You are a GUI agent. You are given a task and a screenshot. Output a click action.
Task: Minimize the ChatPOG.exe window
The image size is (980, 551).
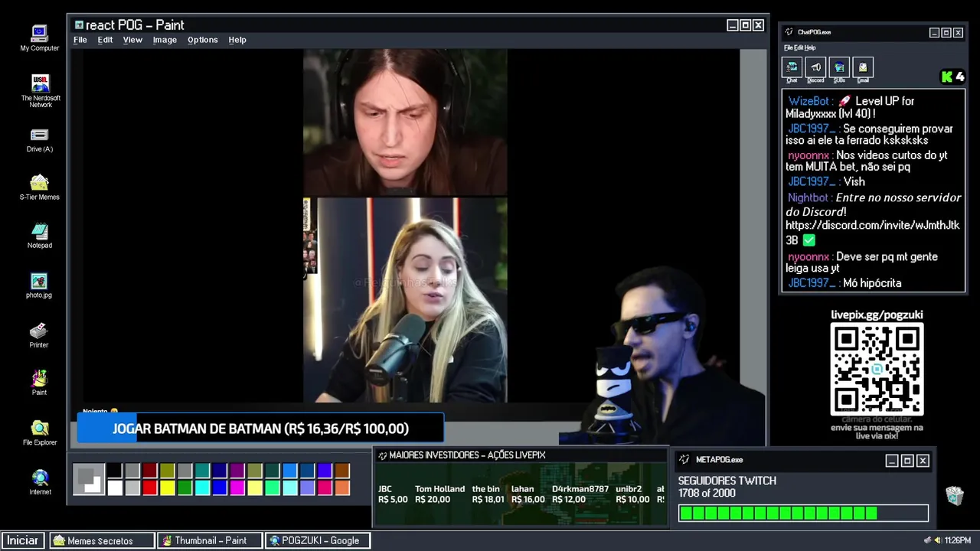(x=934, y=32)
